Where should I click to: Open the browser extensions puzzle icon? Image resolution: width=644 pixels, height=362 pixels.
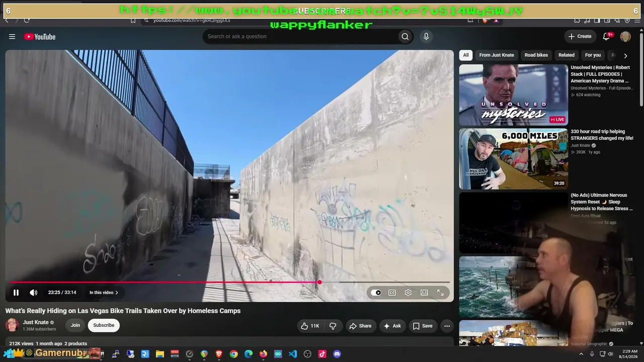[577, 20]
